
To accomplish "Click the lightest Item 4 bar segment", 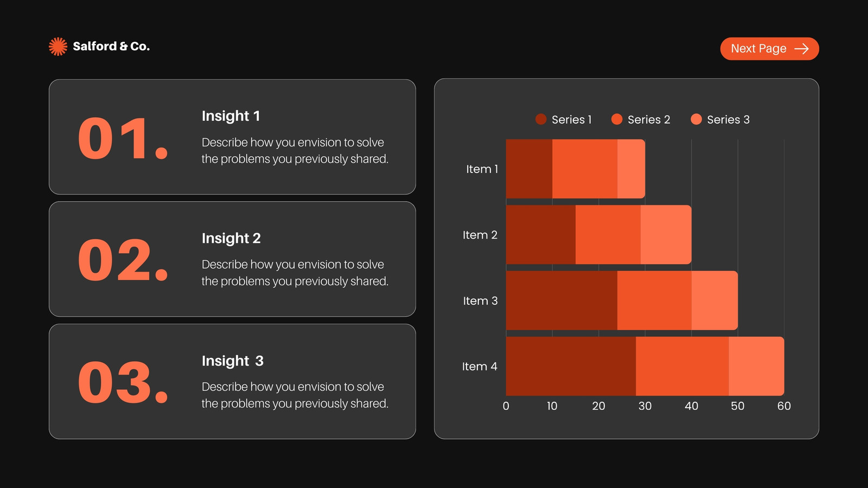I will point(756,366).
